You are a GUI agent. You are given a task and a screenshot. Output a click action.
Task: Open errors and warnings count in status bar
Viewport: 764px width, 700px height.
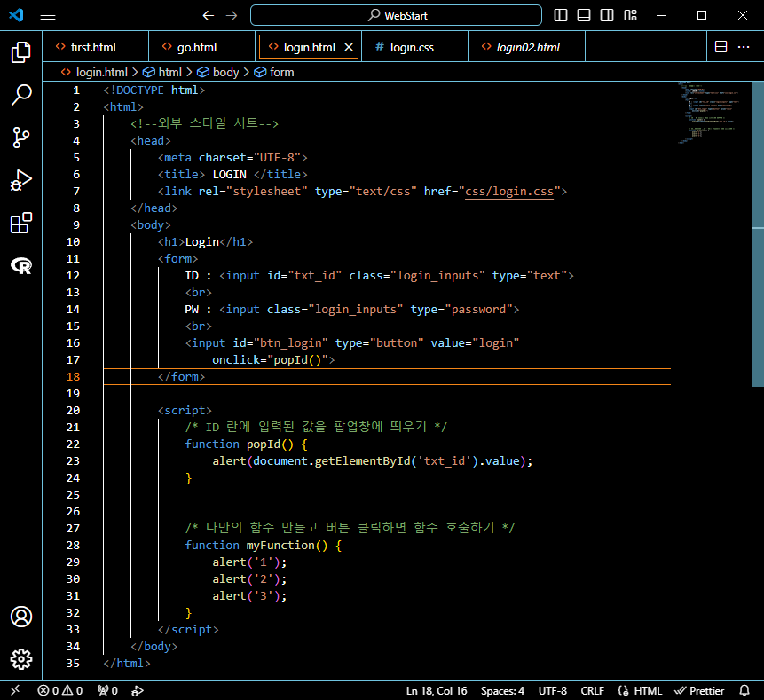pyautogui.click(x=60, y=690)
